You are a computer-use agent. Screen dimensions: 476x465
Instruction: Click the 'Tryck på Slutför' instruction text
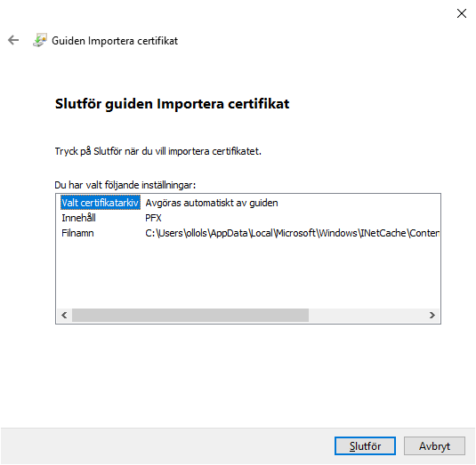point(157,151)
